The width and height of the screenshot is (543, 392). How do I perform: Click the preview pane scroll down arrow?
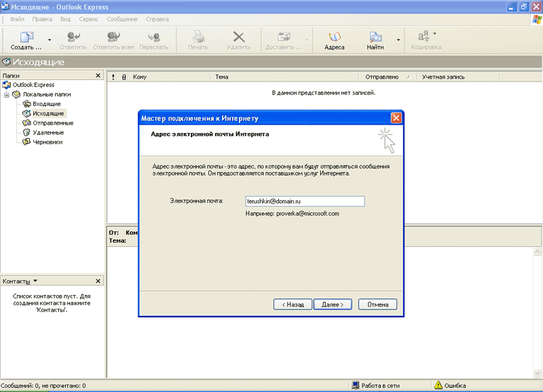point(538,374)
